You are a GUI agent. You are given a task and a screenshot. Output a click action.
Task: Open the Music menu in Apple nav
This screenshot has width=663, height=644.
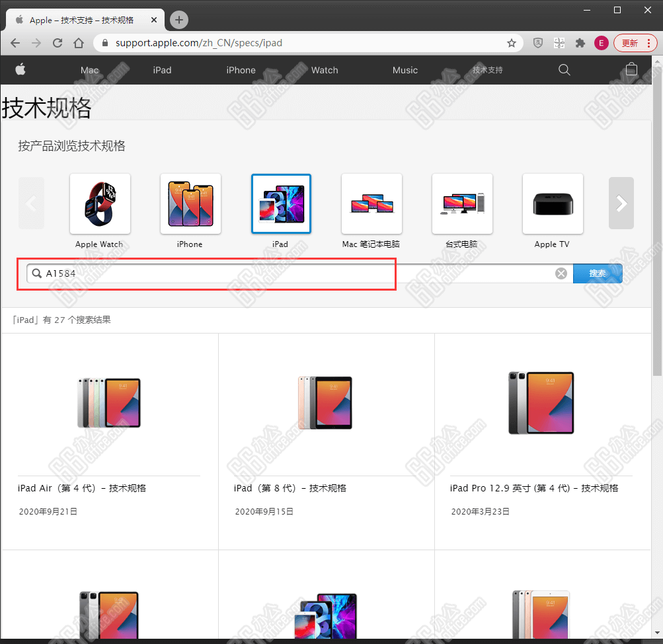pyautogui.click(x=405, y=70)
